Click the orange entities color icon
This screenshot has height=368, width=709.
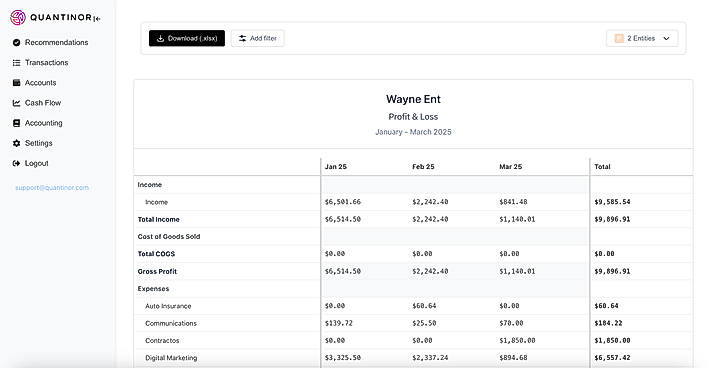[x=619, y=38]
